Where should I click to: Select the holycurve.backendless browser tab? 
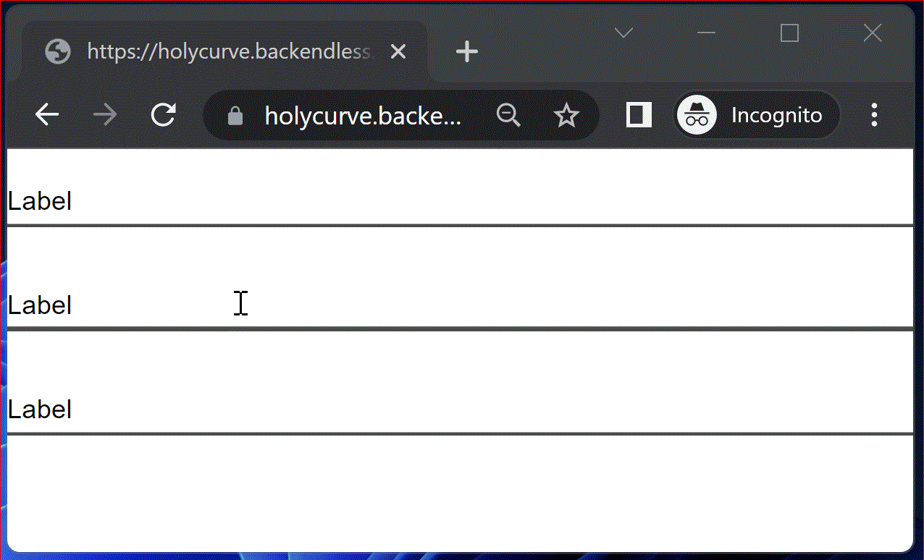217,51
